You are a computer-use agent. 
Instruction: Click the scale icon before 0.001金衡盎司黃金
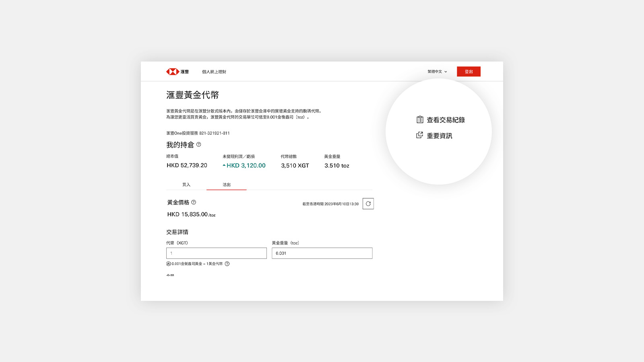(x=168, y=264)
